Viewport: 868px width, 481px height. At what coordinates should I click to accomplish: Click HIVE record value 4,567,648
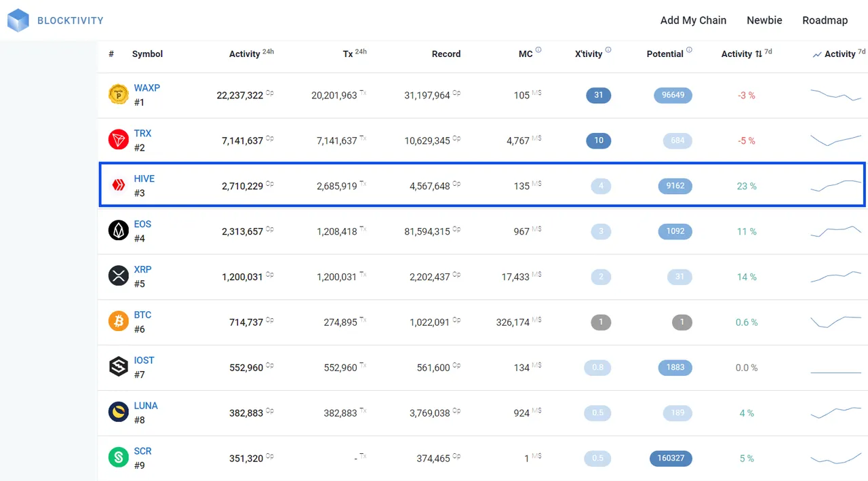pyautogui.click(x=430, y=187)
